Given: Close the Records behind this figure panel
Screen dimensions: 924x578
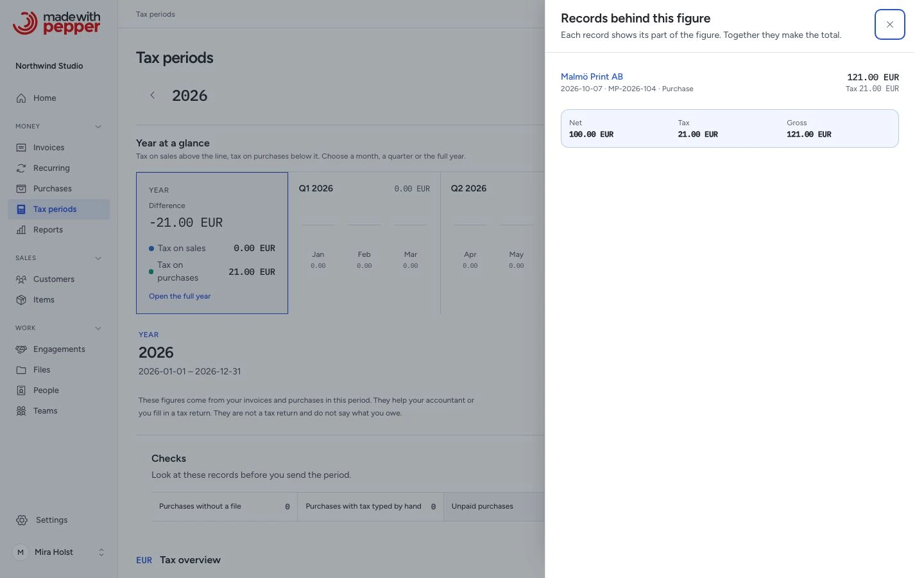Looking at the screenshot, I should click(889, 24).
